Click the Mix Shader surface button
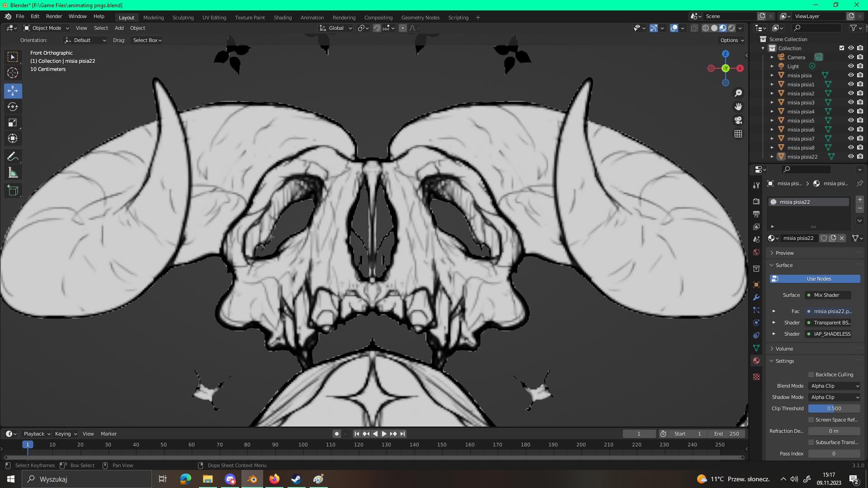The height and width of the screenshot is (488, 868). point(828,295)
